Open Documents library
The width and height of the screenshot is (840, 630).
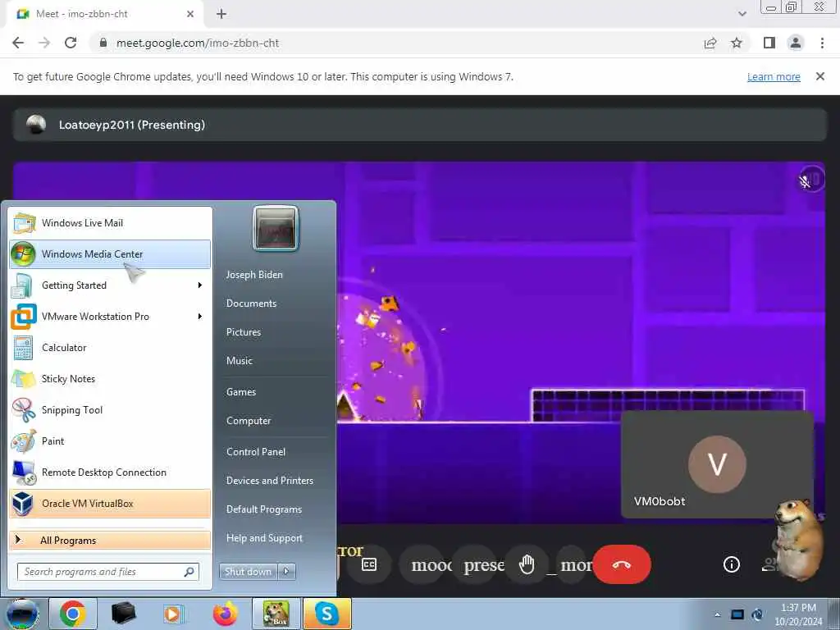pyautogui.click(x=251, y=304)
